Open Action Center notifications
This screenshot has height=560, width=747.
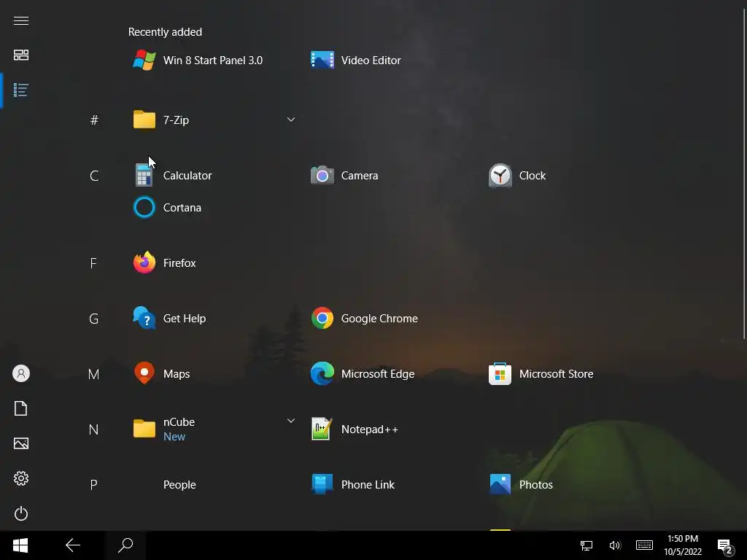[x=724, y=547]
